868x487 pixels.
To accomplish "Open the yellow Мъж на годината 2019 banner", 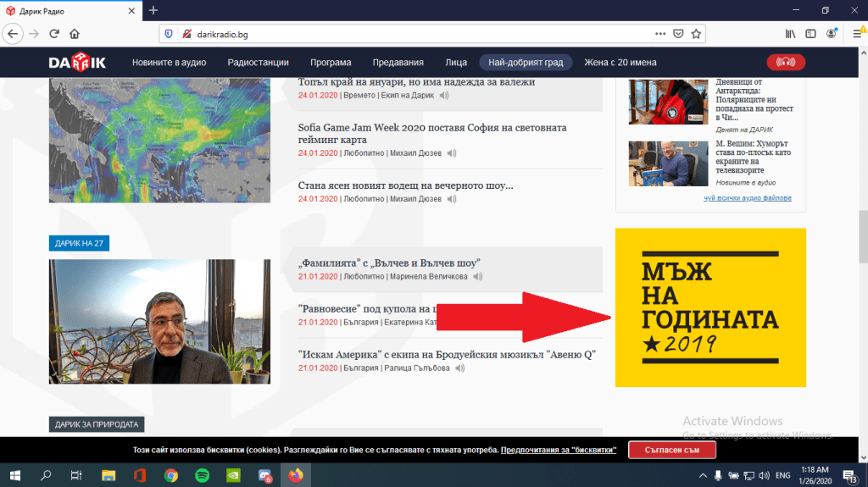I will [x=710, y=307].
